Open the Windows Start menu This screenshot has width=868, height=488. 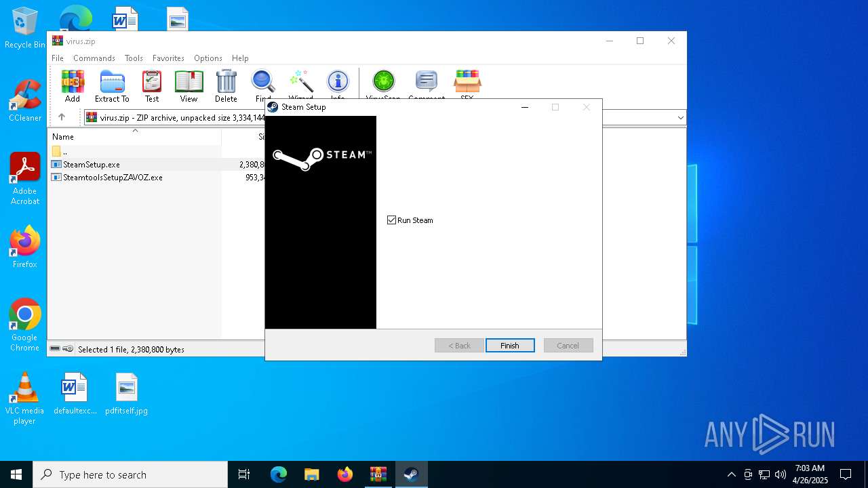pos(16,474)
